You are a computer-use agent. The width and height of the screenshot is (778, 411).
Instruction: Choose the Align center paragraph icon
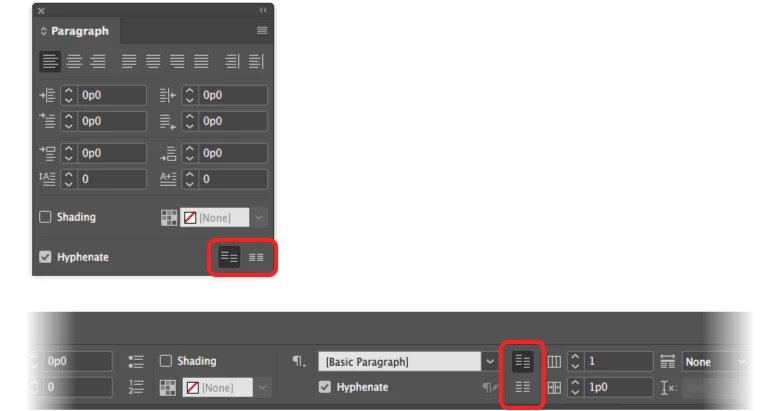[x=74, y=62]
